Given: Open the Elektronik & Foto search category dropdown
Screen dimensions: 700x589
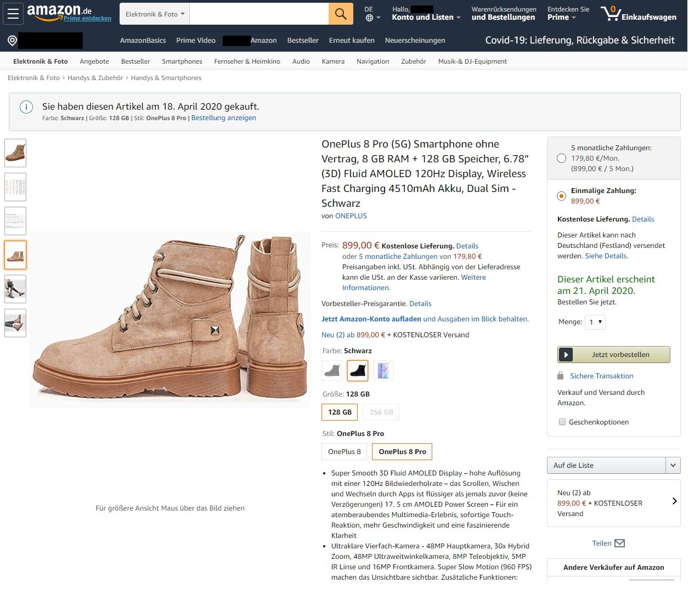Looking at the screenshot, I should click(155, 14).
